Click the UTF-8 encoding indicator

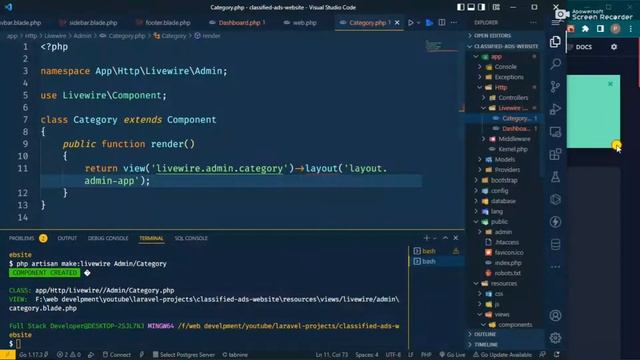(x=393, y=355)
